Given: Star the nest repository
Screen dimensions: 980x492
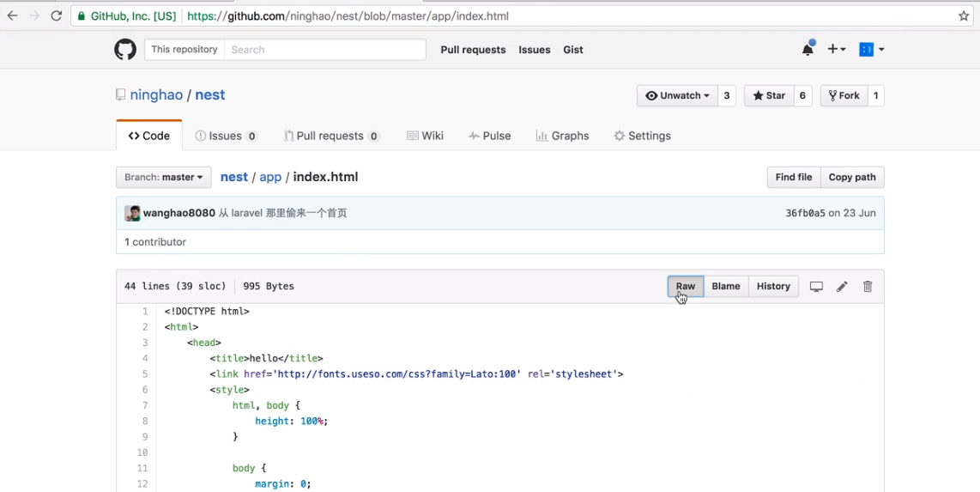Looking at the screenshot, I should pyautogui.click(x=769, y=95).
